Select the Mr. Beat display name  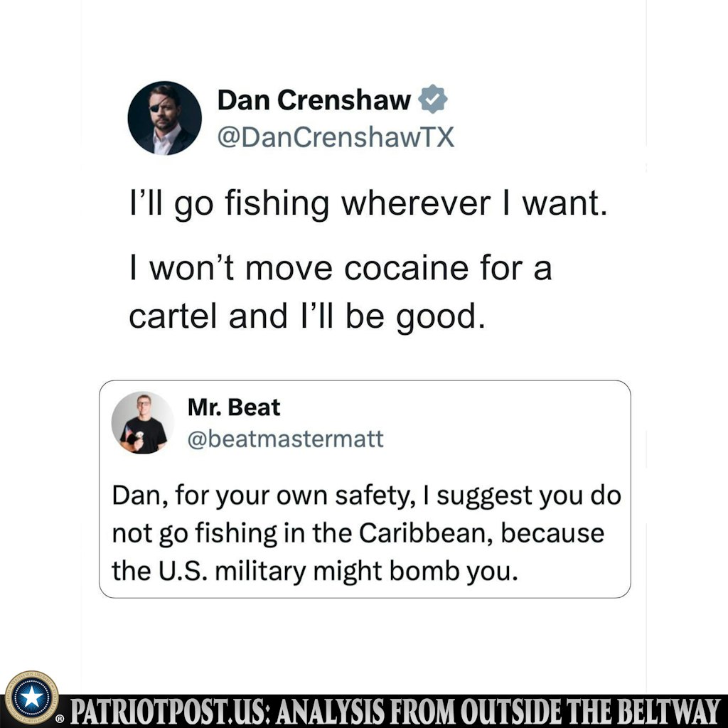[x=233, y=407]
